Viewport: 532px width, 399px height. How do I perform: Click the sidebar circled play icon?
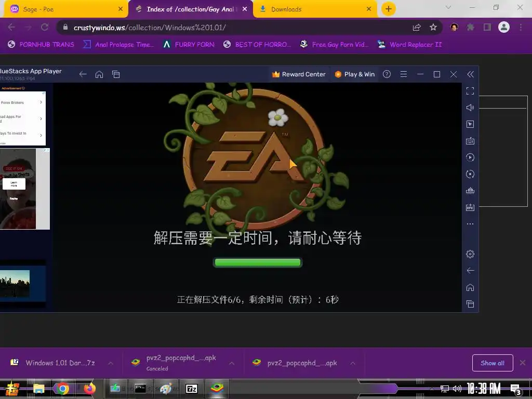[x=470, y=157]
